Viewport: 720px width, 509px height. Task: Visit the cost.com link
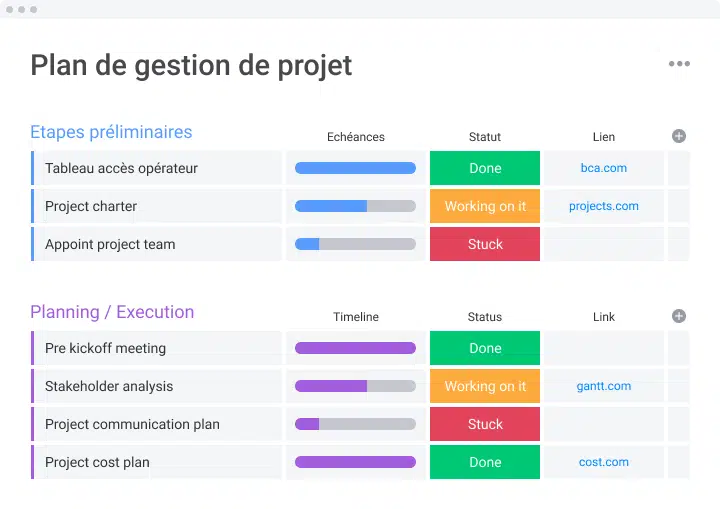click(603, 462)
